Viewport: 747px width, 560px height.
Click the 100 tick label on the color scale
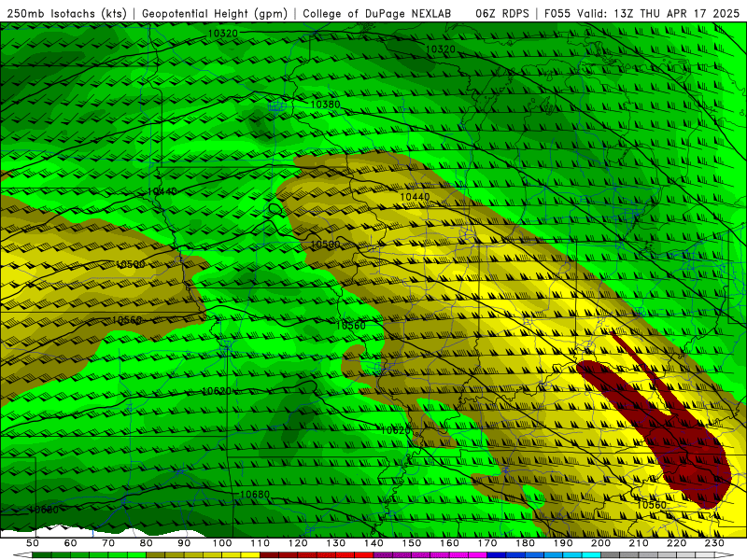click(222, 543)
